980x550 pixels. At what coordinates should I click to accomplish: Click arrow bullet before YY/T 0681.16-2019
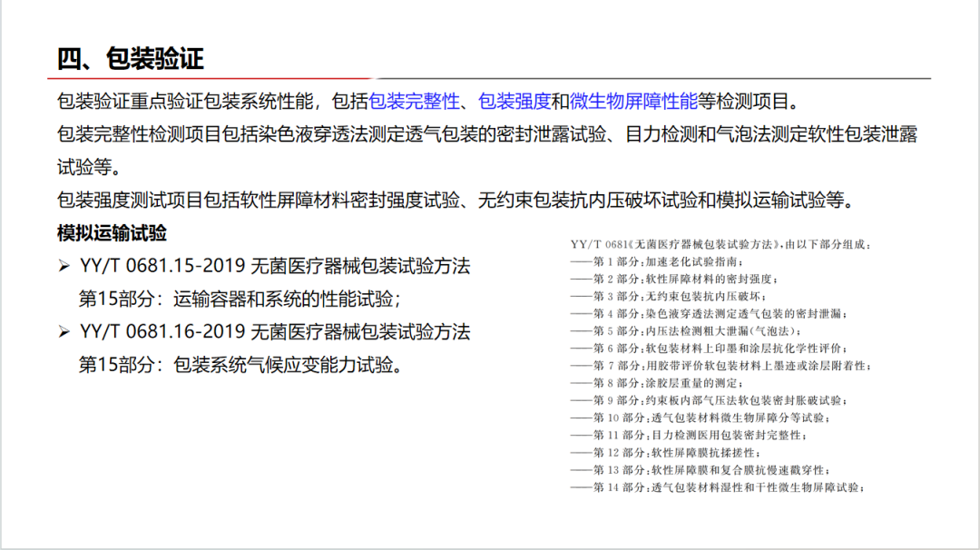(x=64, y=332)
